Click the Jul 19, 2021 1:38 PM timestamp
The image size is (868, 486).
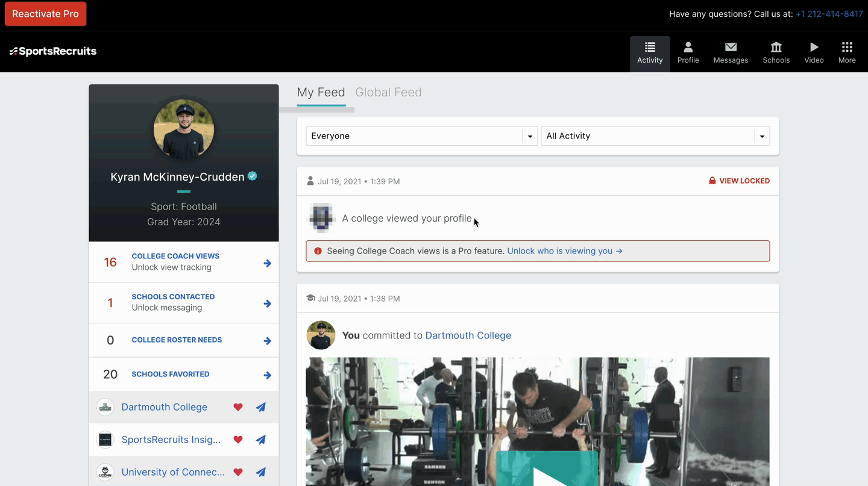(359, 299)
